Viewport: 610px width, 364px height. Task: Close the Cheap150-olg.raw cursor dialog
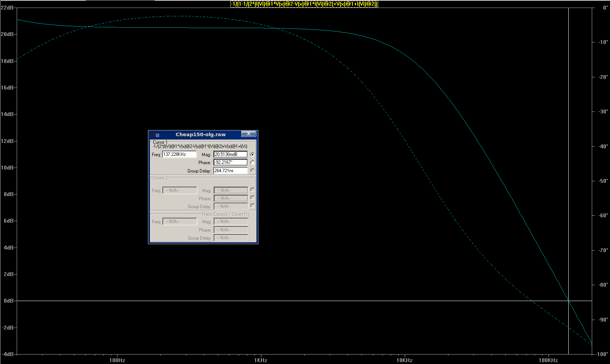coord(248,134)
